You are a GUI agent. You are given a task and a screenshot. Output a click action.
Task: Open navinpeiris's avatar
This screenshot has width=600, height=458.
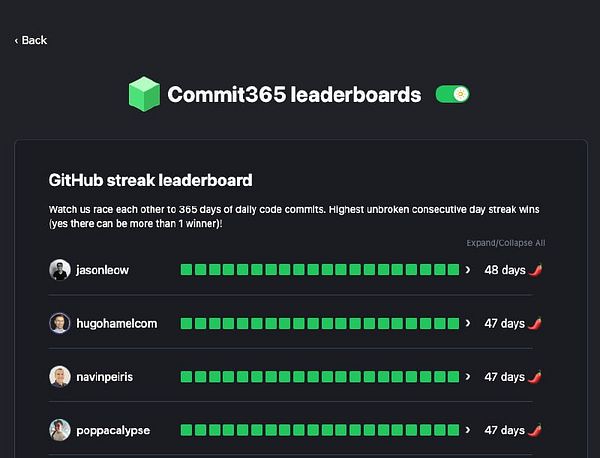point(60,377)
